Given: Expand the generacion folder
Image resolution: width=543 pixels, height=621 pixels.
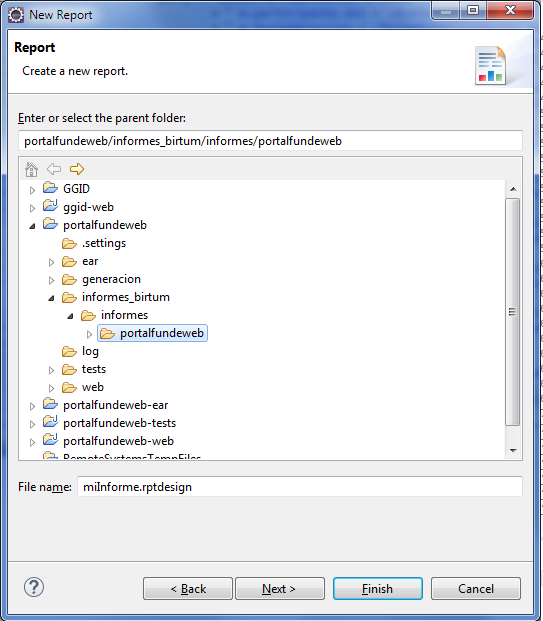Looking at the screenshot, I should pyautogui.click(x=51, y=280).
